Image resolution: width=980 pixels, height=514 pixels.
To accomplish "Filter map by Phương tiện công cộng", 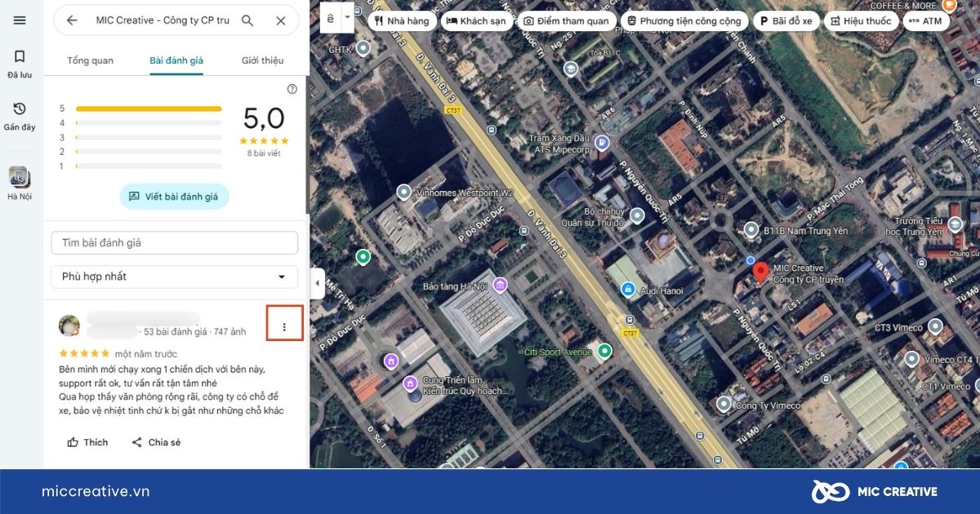I will 684,21.
